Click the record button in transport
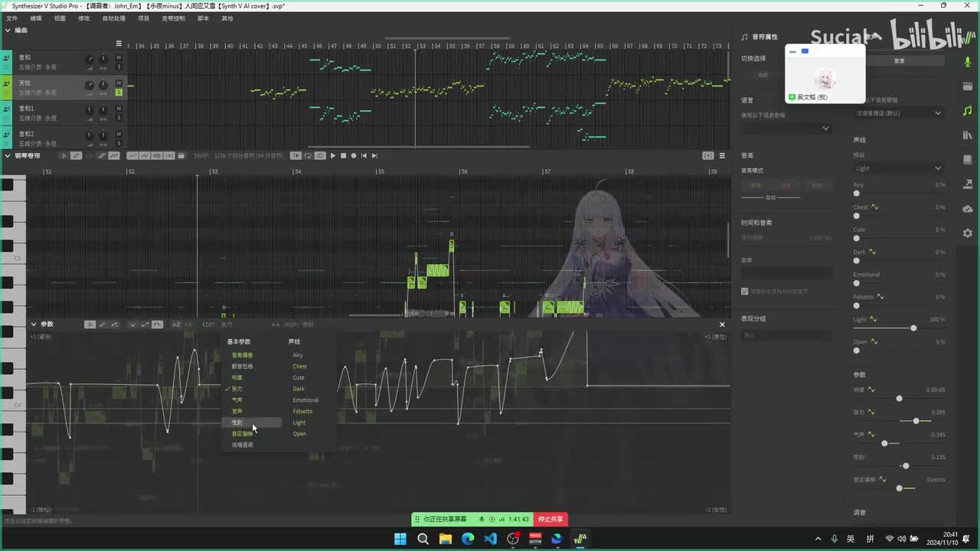This screenshot has height=551, width=980. click(353, 155)
